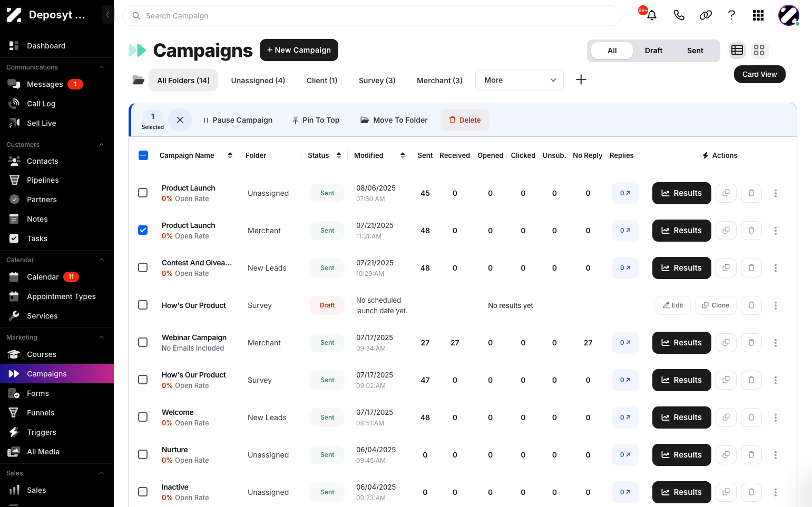Viewport: 812px width, 507px height.
Task: Select the Welcome campaign checkbox
Action: 143,417
